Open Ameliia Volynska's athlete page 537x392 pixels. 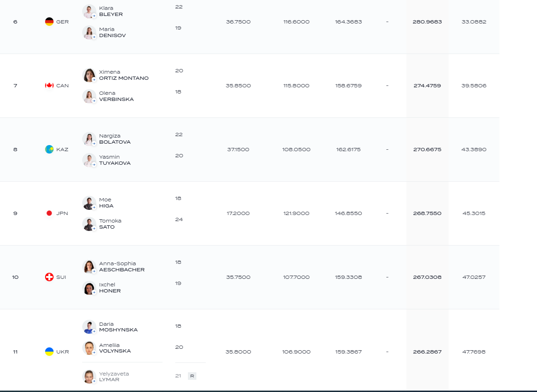[115, 348]
